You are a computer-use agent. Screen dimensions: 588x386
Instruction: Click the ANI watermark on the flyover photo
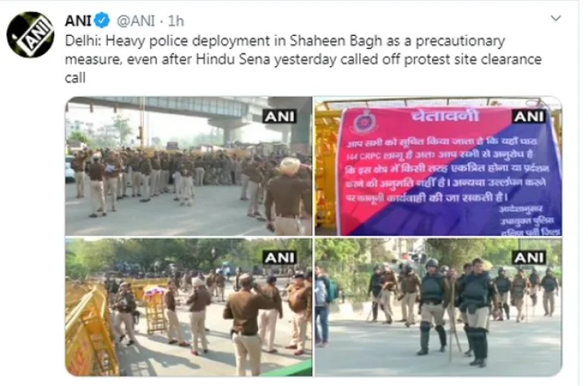pos(279,116)
